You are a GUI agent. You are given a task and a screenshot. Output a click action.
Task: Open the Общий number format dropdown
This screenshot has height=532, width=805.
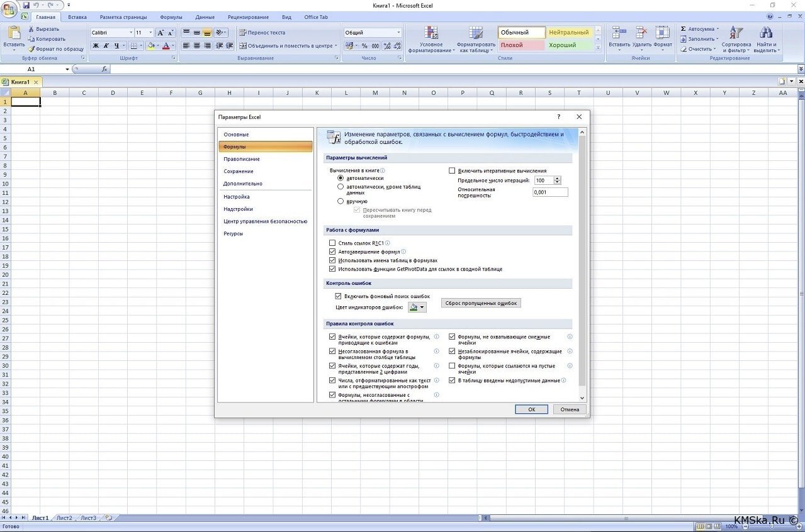coord(398,33)
